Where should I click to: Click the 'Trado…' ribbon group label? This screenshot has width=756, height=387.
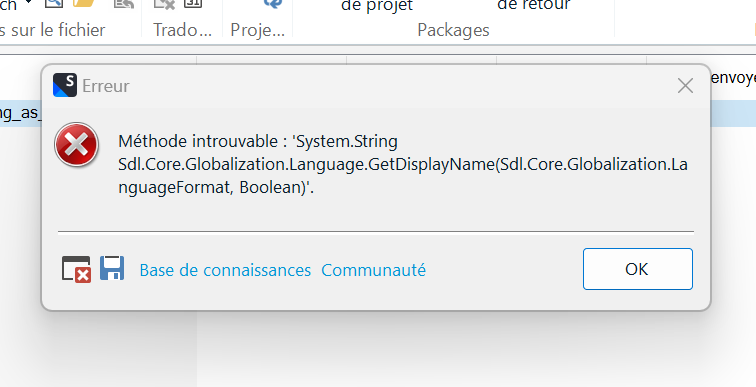(x=182, y=30)
